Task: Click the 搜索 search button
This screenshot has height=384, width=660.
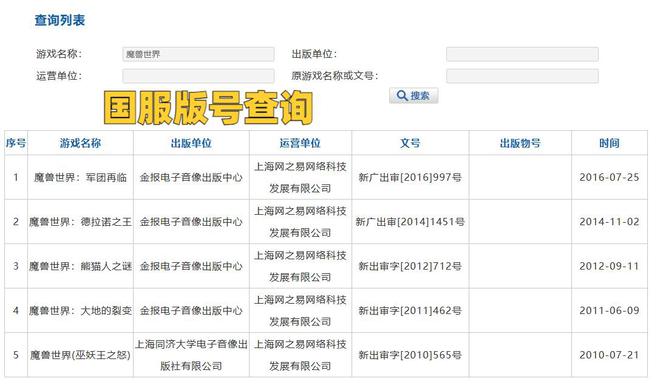Action: pyautogui.click(x=413, y=96)
